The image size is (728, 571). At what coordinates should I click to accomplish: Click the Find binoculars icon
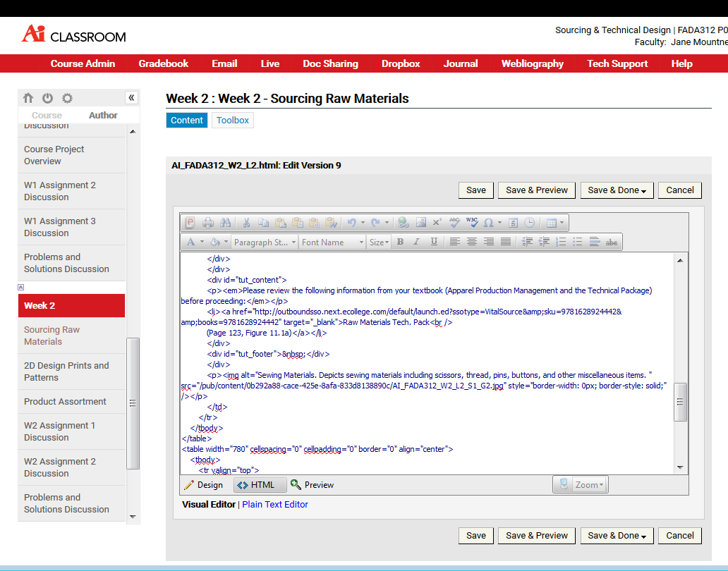225,223
